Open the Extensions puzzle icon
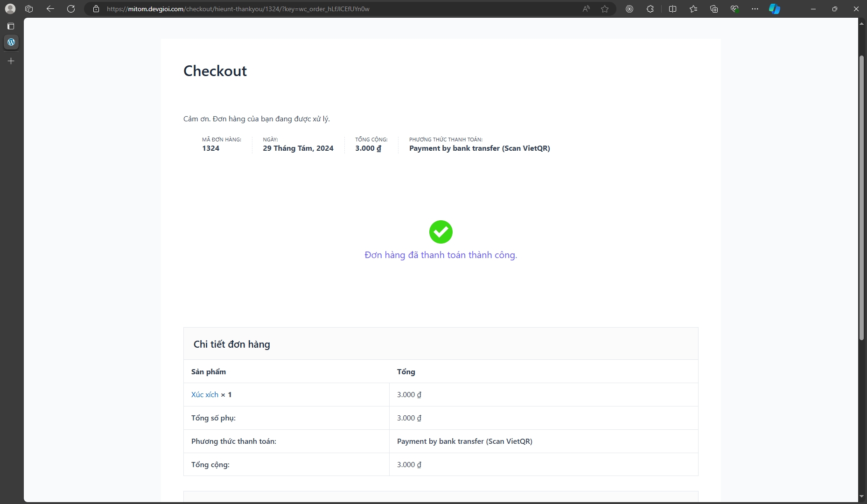Viewport: 867px width, 504px height. tap(650, 9)
